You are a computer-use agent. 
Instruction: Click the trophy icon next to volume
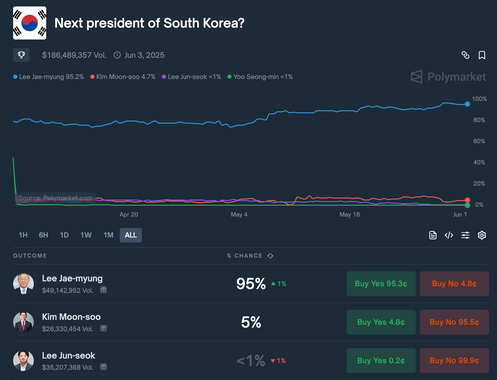(21, 55)
